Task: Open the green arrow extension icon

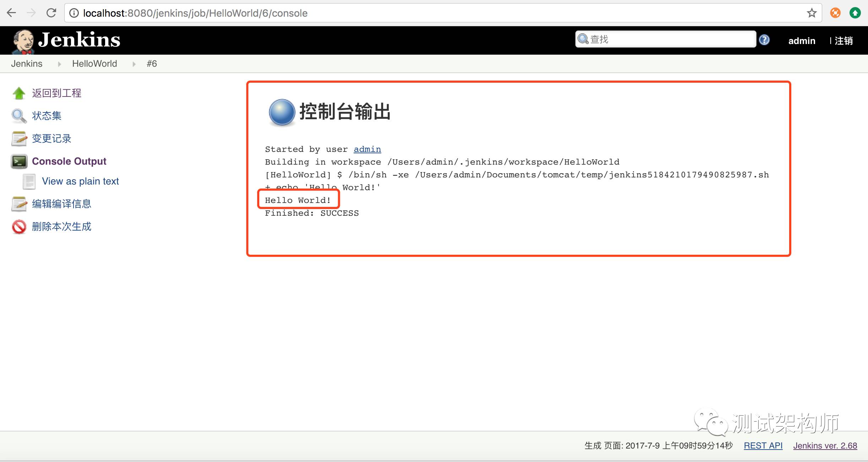Action: (x=855, y=13)
